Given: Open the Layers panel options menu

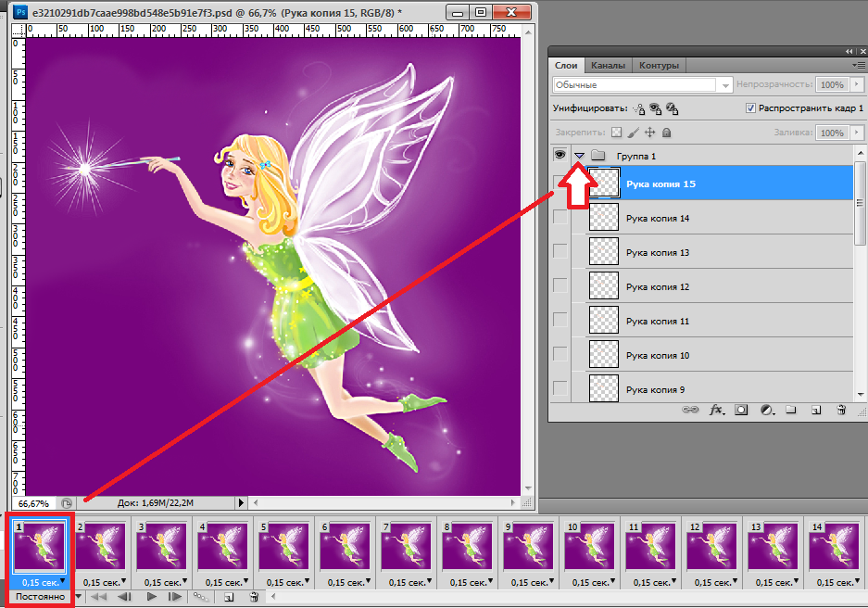Looking at the screenshot, I should click(x=859, y=65).
